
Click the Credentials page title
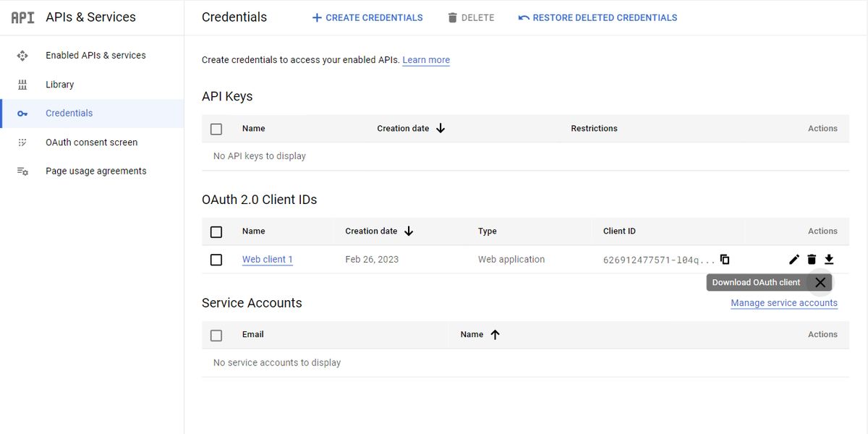(x=234, y=17)
